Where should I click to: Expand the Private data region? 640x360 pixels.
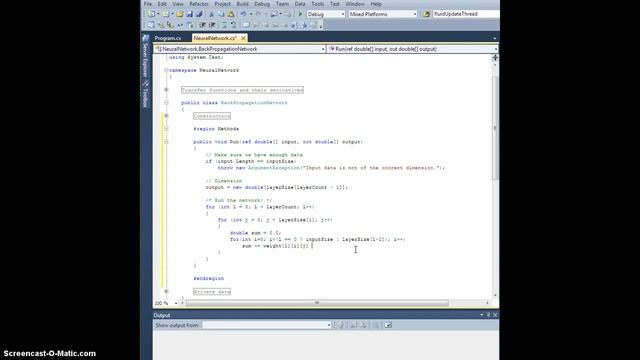click(x=166, y=291)
